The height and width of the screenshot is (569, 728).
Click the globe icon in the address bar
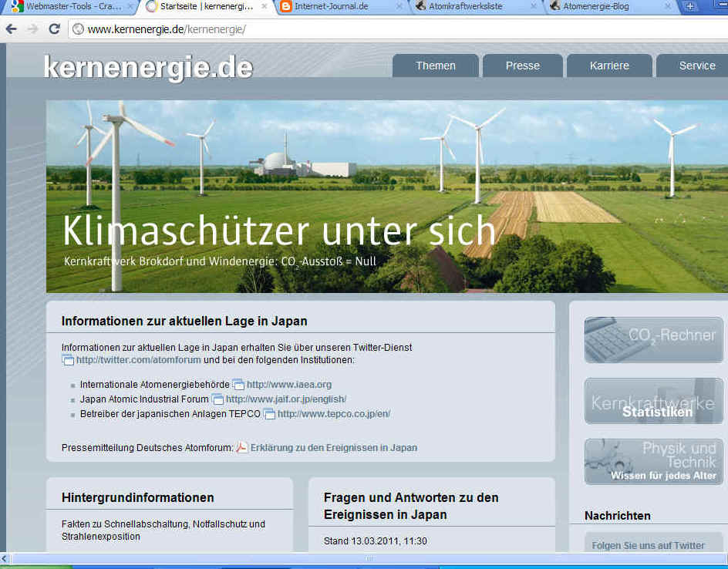79,29
